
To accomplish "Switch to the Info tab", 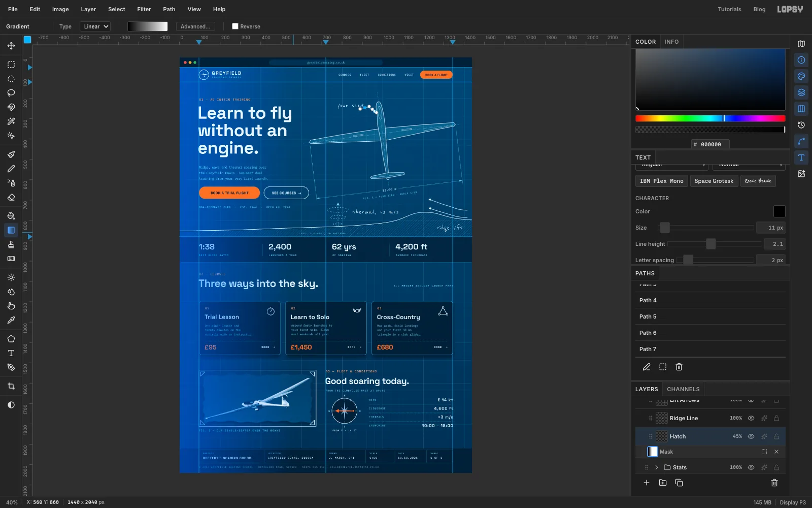I will pos(671,42).
